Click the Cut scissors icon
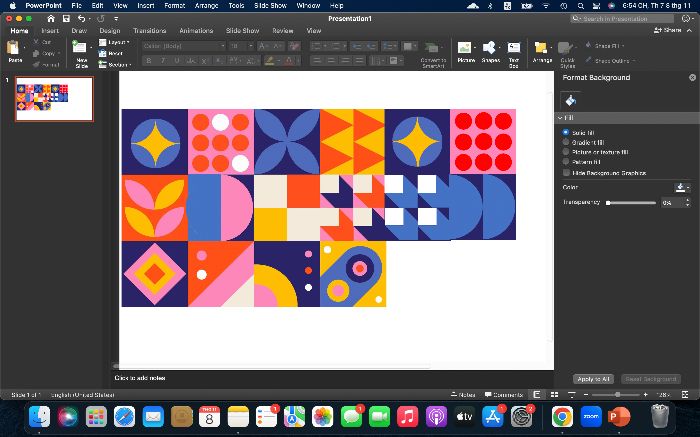 (x=37, y=42)
